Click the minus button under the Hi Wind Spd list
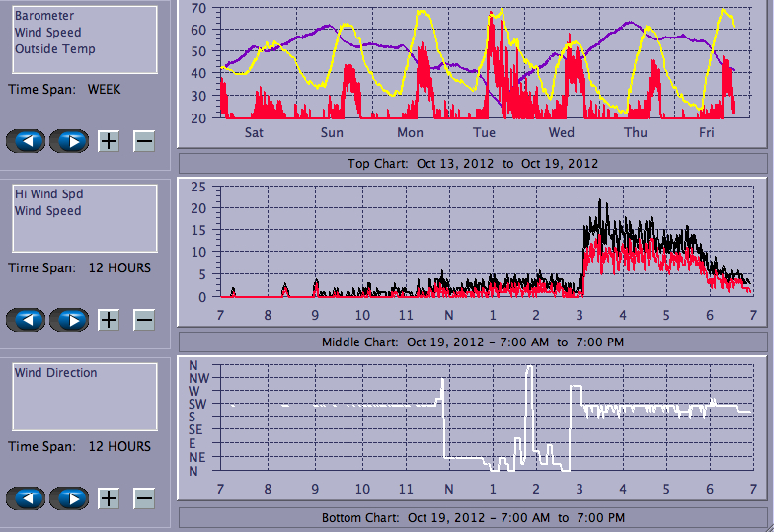Image resolution: width=774 pixels, height=532 pixels. 144,320
